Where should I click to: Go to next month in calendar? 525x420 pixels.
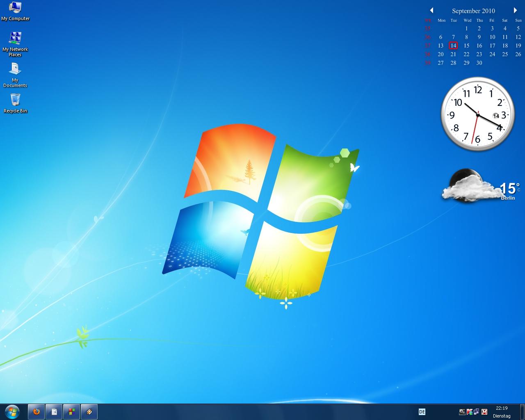[x=515, y=10]
